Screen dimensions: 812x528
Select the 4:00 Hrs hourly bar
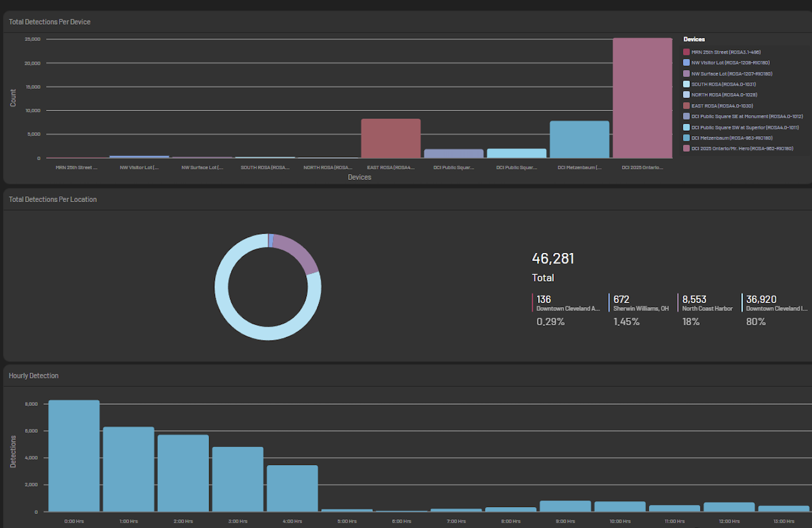293,488
